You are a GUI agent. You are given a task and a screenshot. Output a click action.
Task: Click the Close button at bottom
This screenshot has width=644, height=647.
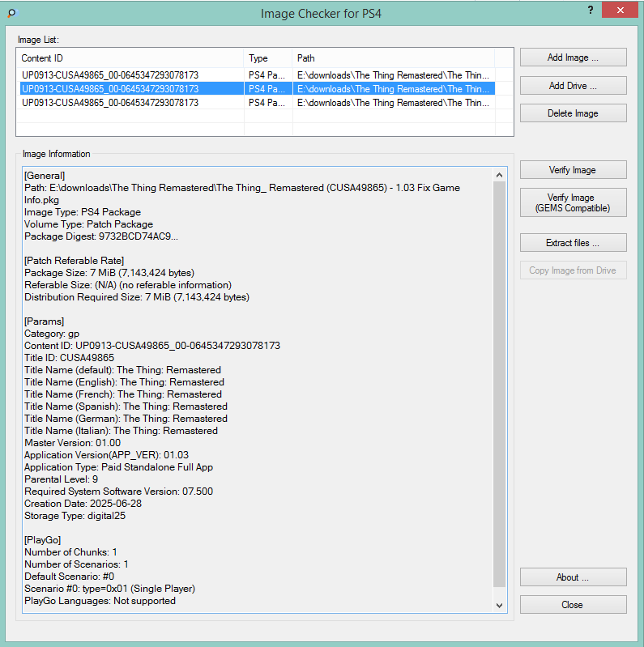click(573, 605)
